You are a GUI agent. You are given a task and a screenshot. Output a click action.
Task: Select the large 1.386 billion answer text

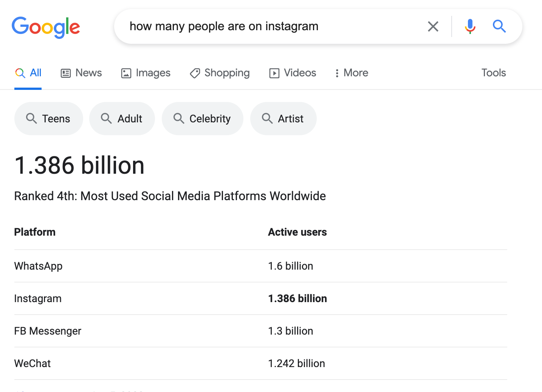79,165
